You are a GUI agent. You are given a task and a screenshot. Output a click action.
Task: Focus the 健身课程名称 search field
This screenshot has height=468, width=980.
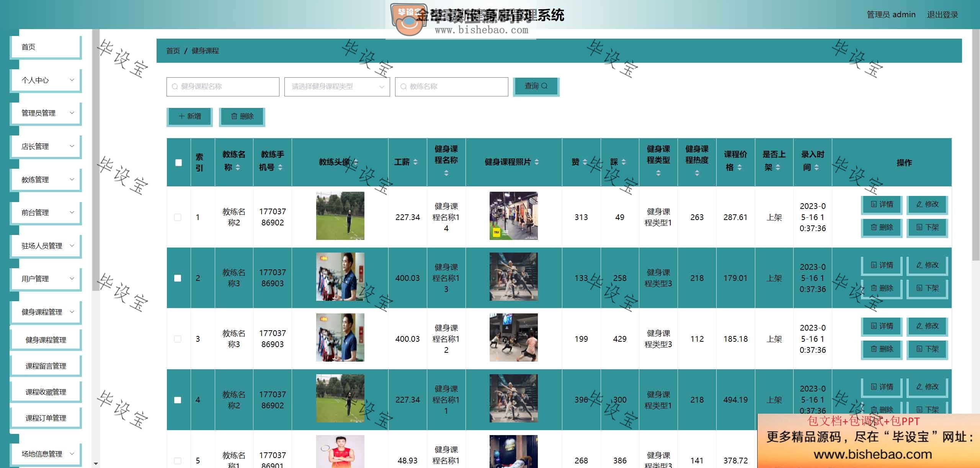tap(223, 87)
